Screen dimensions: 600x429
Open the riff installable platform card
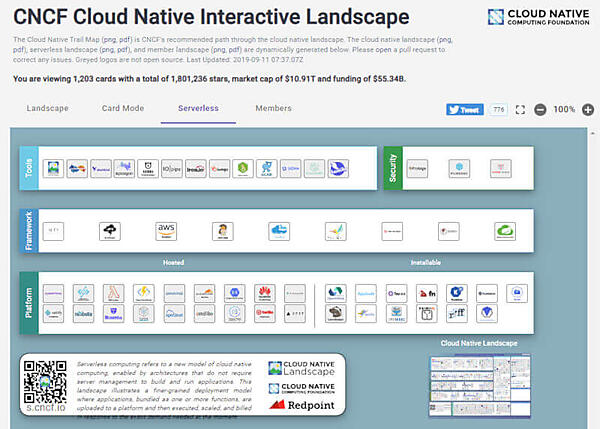pos(457,314)
